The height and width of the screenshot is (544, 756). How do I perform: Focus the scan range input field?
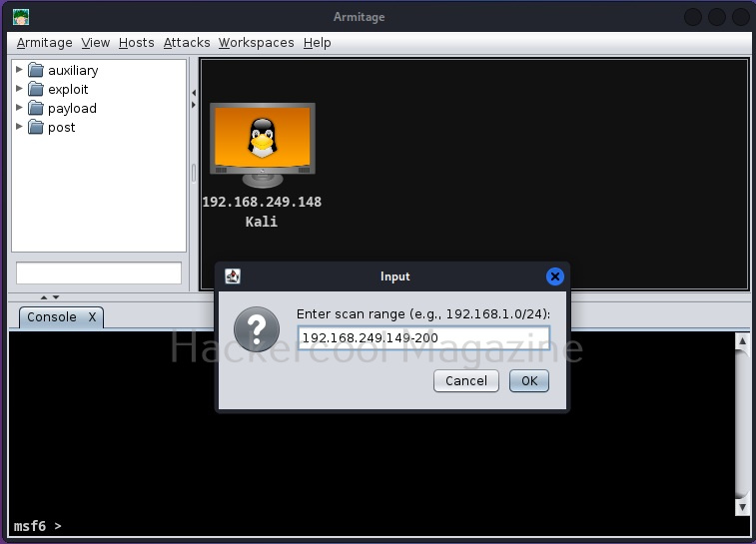(x=423, y=337)
